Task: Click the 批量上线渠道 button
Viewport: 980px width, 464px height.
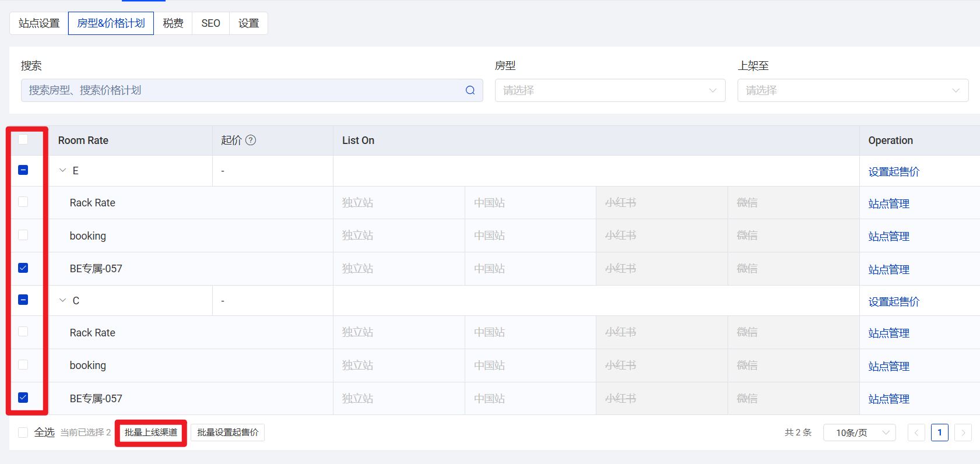Action: 151,433
